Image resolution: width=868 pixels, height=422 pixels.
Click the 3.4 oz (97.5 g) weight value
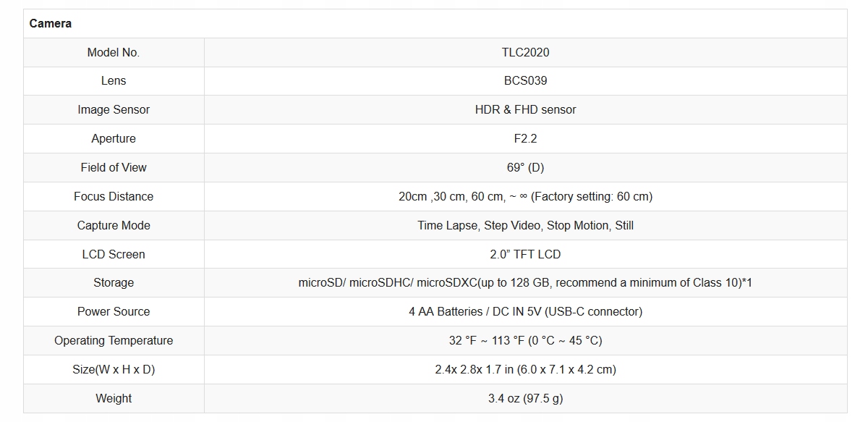point(525,399)
